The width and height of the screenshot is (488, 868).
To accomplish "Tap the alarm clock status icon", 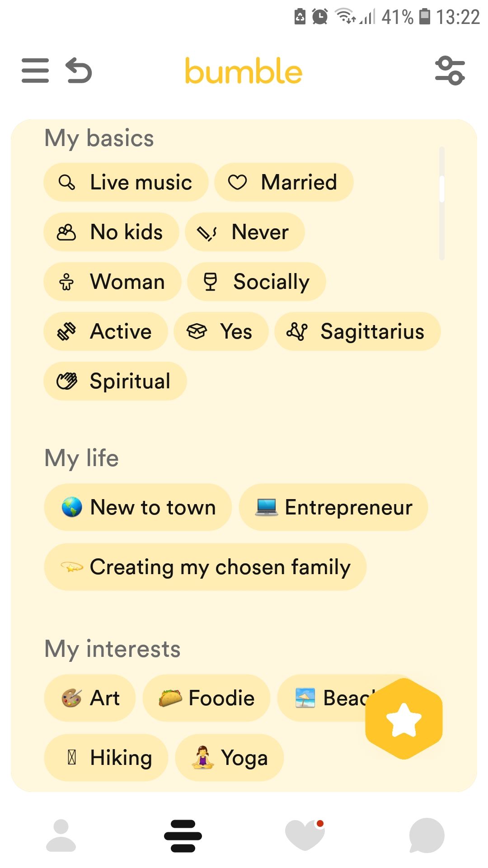I will click(x=320, y=17).
